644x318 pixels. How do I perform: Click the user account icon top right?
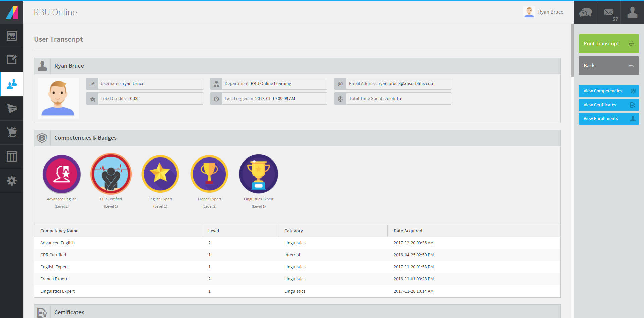tap(632, 12)
